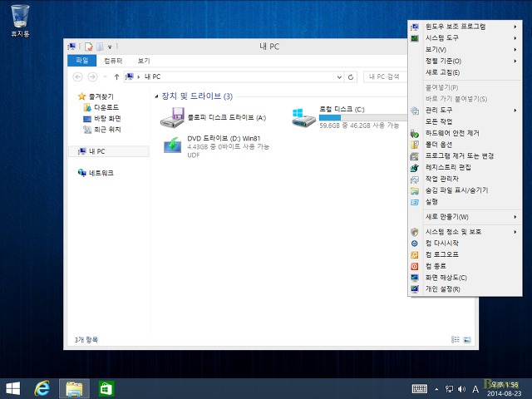This screenshot has height=399, width=532.
Task: Click the Properties icon in quick access toolbar
Action: pos(89,47)
